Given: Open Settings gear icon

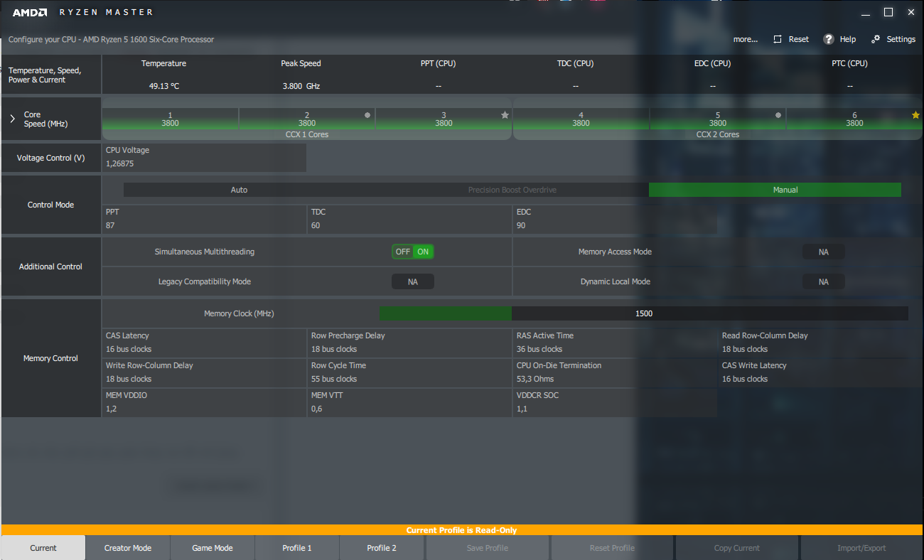Looking at the screenshot, I should [x=876, y=39].
